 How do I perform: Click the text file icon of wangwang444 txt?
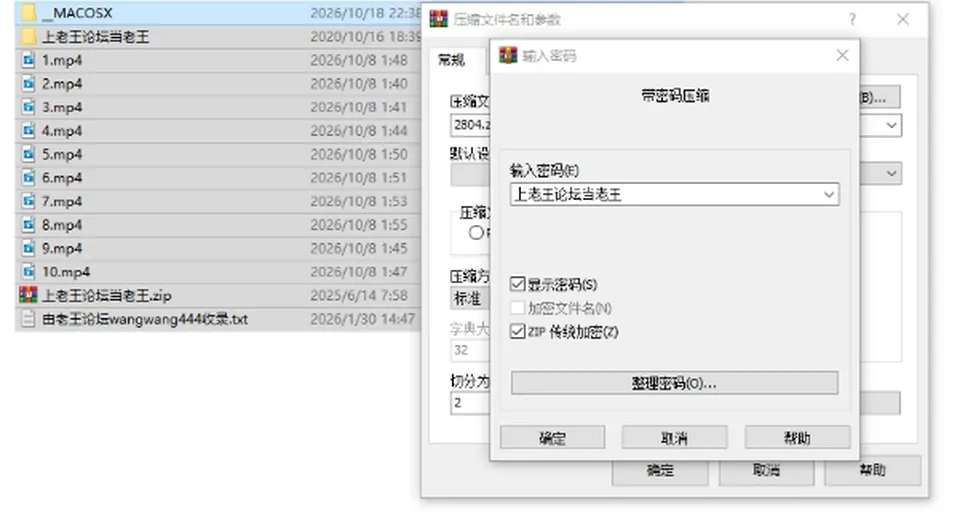(x=28, y=318)
